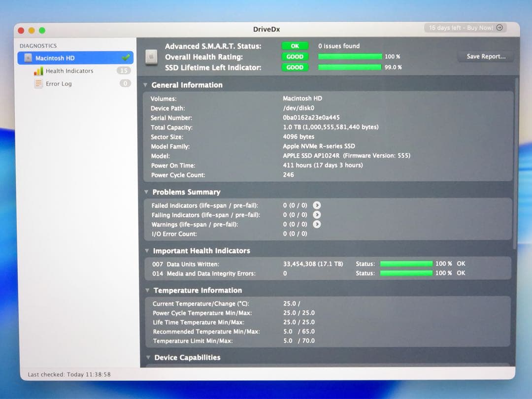Select Macintosh HD in Diagnostics list
Viewport: 532px width, 399px height.
pyautogui.click(x=75, y=58)
